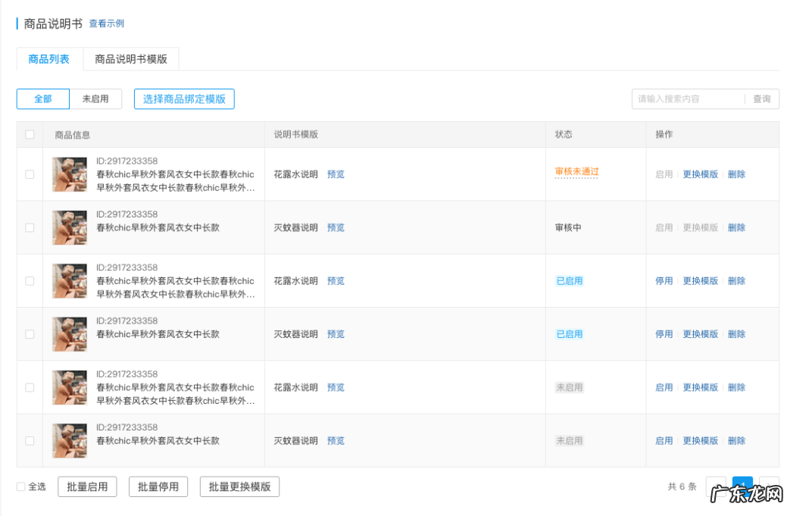Viewport: 812px width, 516px height.
Task: Toggle the 全选 checkbox at the bottom
Action: (x=19, y=486)
